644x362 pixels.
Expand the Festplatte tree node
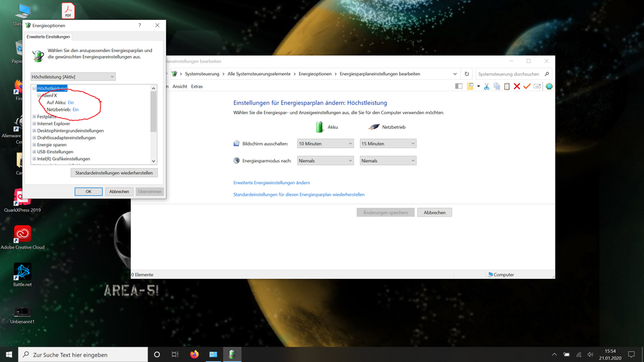pyautogui.click(x=34, y=117)
